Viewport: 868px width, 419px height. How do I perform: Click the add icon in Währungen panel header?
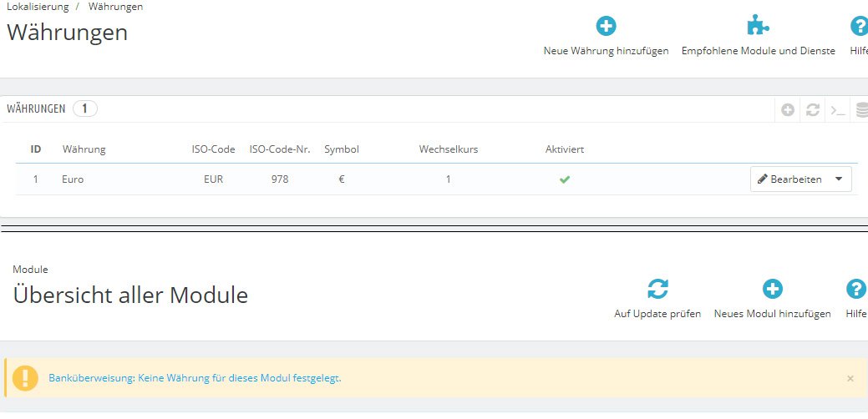pos(788,110)
